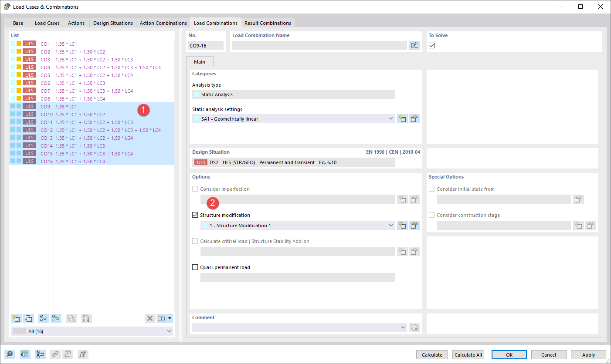Select row CO2 in the list
This screenshot has height=364, width=611.
pos(92,52)
